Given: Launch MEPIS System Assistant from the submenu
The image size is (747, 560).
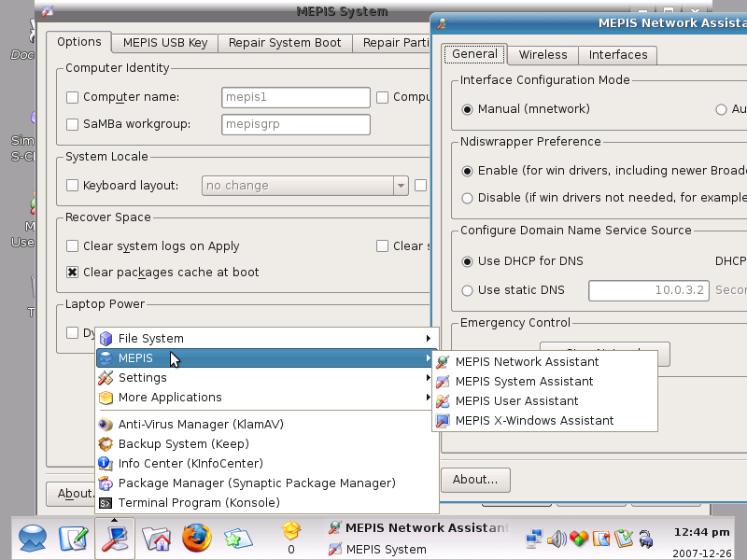Looking at the screenshot, I should [544, 382].
